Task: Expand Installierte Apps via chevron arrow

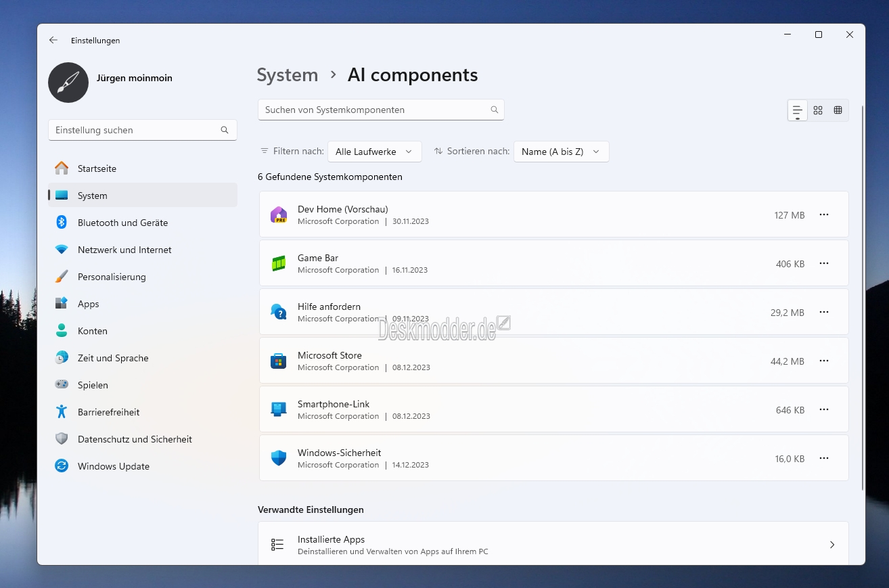Action: (x=832, y=545)
